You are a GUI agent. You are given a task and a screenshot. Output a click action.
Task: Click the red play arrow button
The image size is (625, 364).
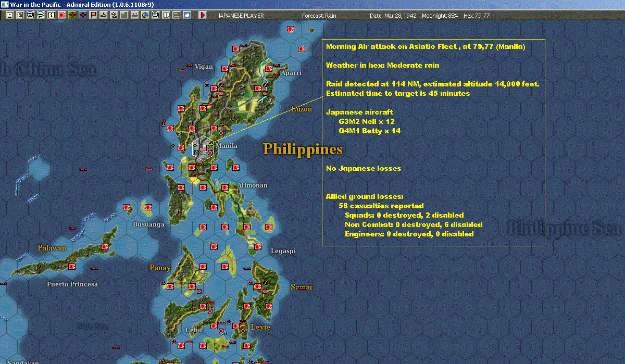coord(203,15)
